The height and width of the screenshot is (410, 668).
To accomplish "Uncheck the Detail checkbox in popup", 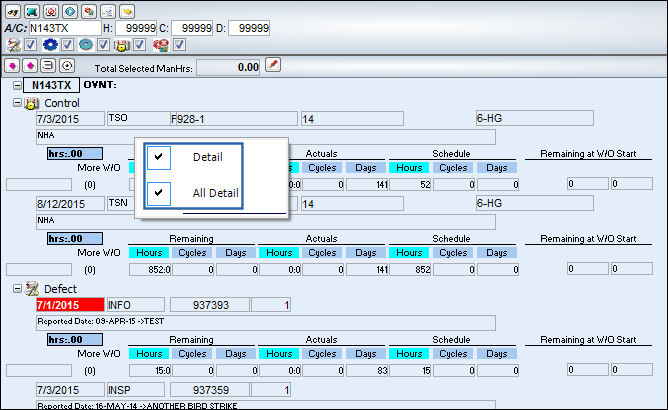I will [x=159, y=157].
